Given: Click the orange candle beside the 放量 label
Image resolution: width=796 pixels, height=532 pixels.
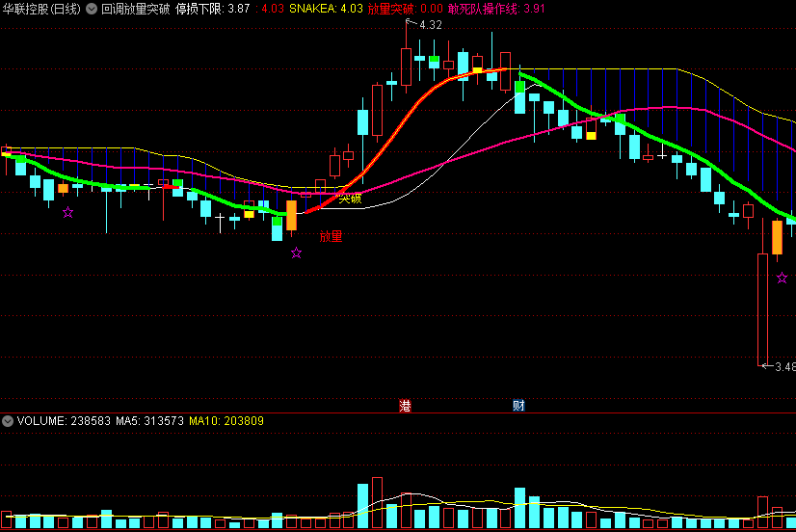Looking at the screenshot, I should click(291, 215).
